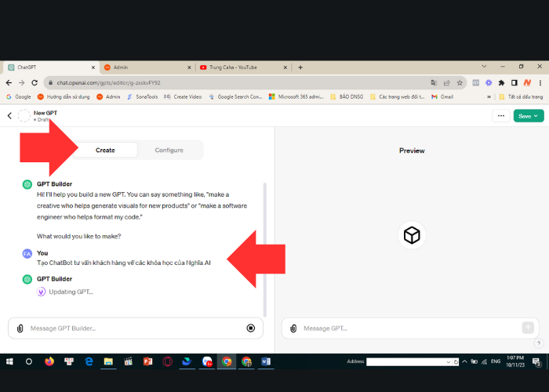549x392 pixels.
Task: Expand the taskbar Address dropdown arrow
Action: [x=448, y=361]
